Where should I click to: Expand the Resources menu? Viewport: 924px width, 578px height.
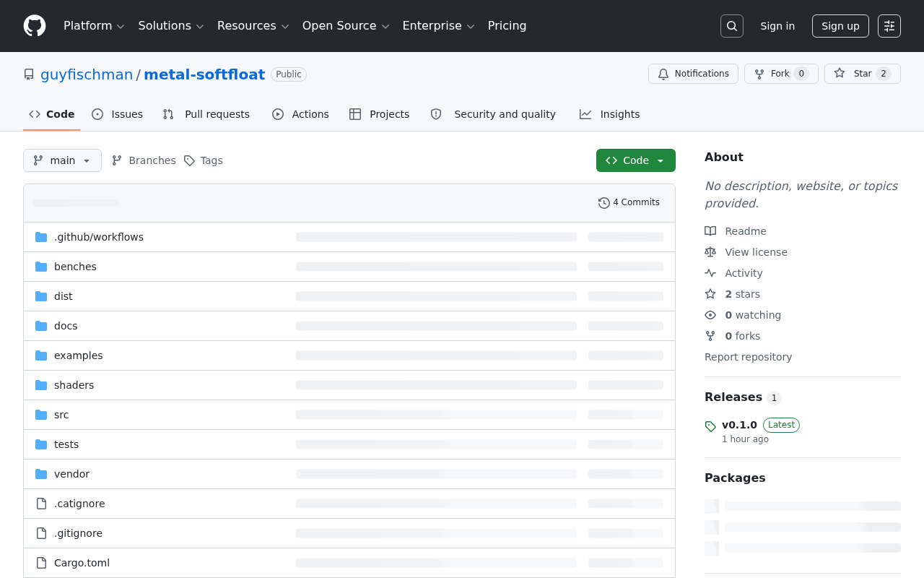pyautogui.click(x=253, y=26)
